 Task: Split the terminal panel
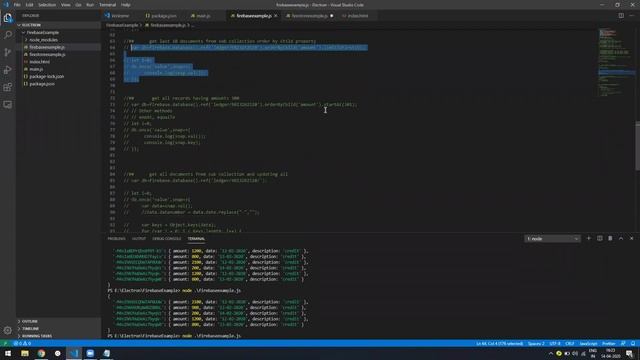click(x=600, y=238)
